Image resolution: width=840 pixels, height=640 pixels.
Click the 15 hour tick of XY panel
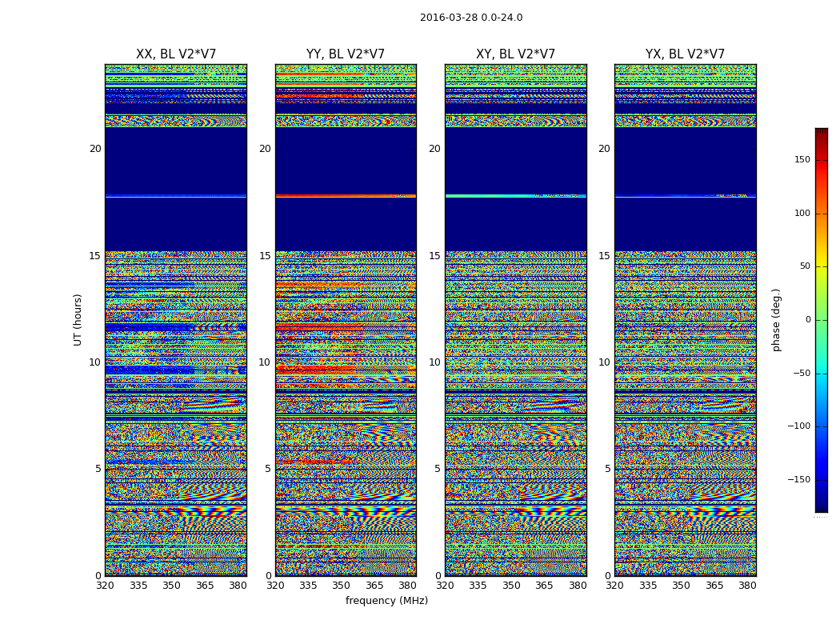point(435,256)
